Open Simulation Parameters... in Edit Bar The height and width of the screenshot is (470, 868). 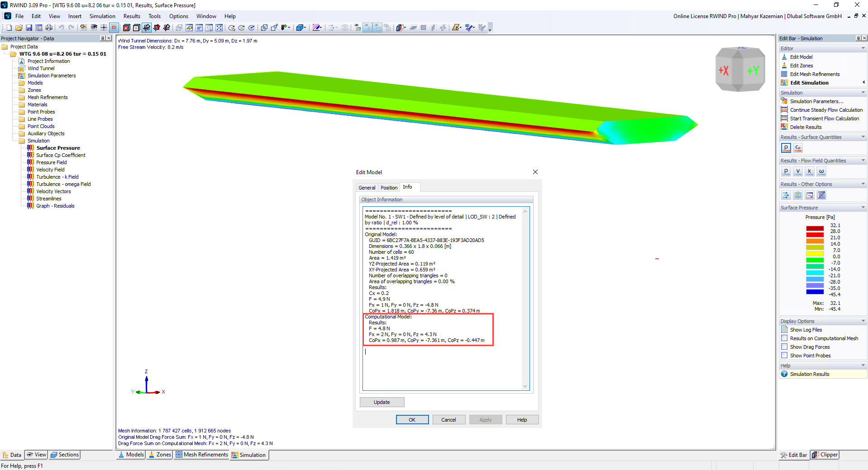click(x=816, y=101)
